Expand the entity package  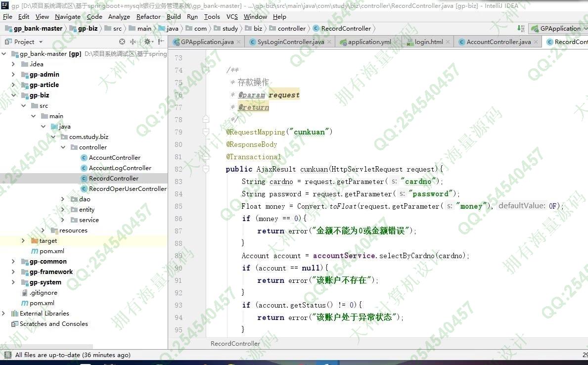point(63,209)
